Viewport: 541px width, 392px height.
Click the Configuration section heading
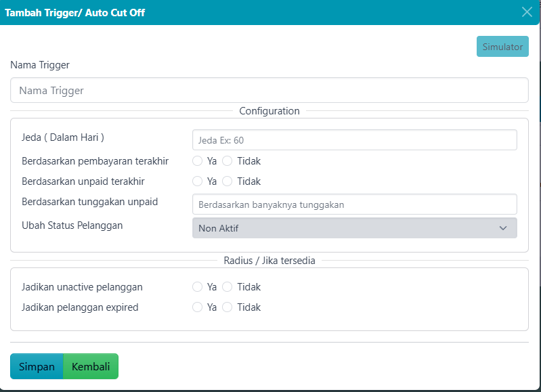pos(269,111)
